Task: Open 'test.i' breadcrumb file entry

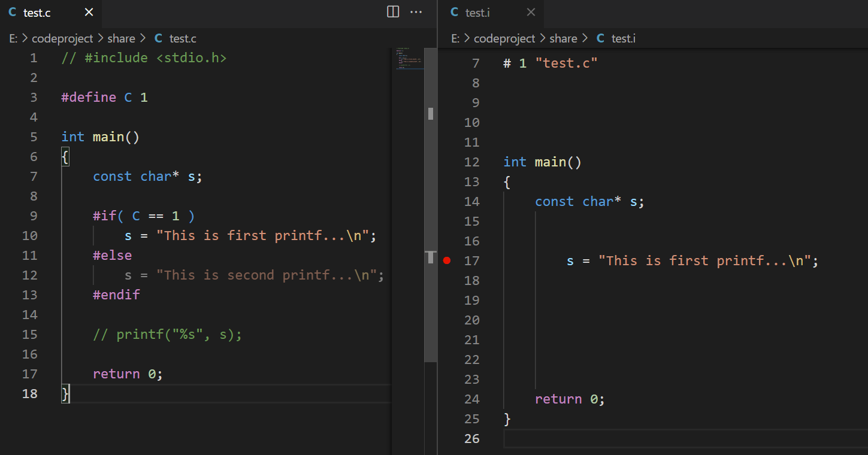Action: [624, 38]
